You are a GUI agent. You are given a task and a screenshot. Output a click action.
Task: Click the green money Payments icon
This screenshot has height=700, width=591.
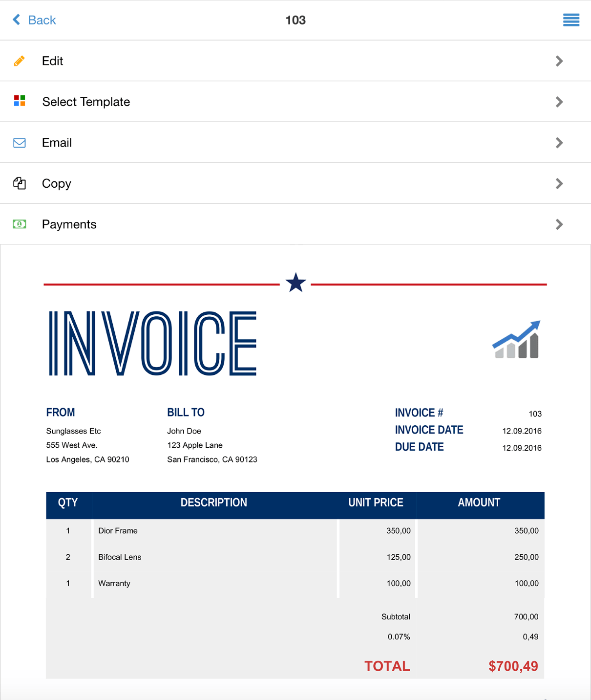point(20,224)
